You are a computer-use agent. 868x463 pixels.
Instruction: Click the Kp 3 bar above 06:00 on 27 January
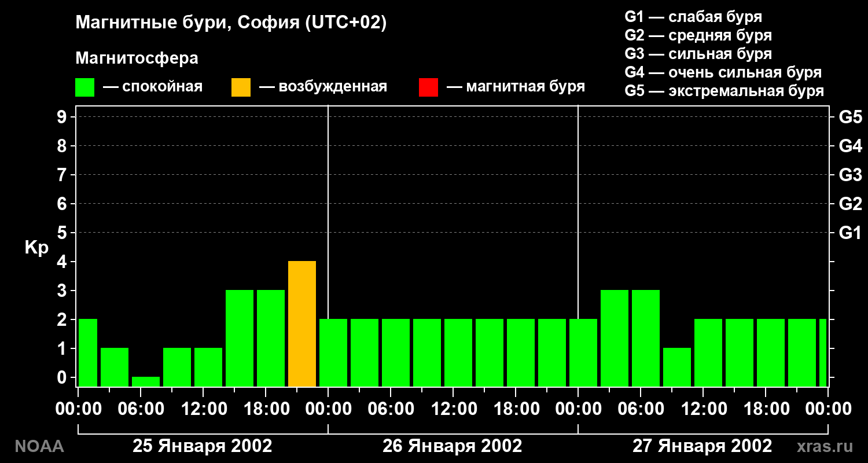coord(646,338)
